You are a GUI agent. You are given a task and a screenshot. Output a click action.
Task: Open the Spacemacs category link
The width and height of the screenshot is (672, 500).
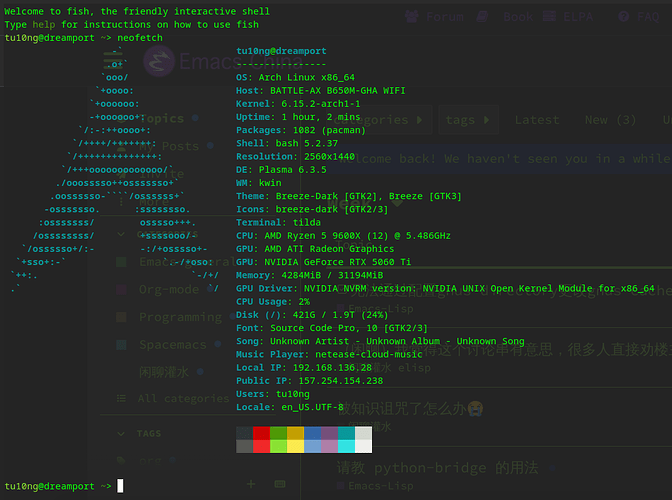click(173, 344)
